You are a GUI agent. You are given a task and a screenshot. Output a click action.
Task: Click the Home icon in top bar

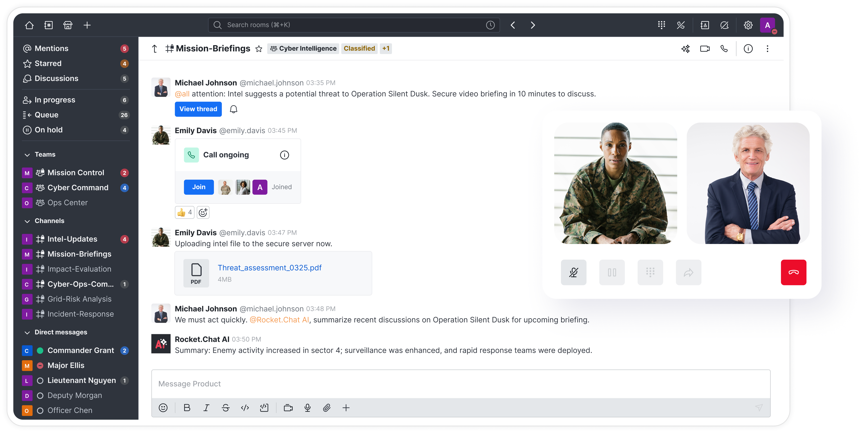(x=29, y=25)
